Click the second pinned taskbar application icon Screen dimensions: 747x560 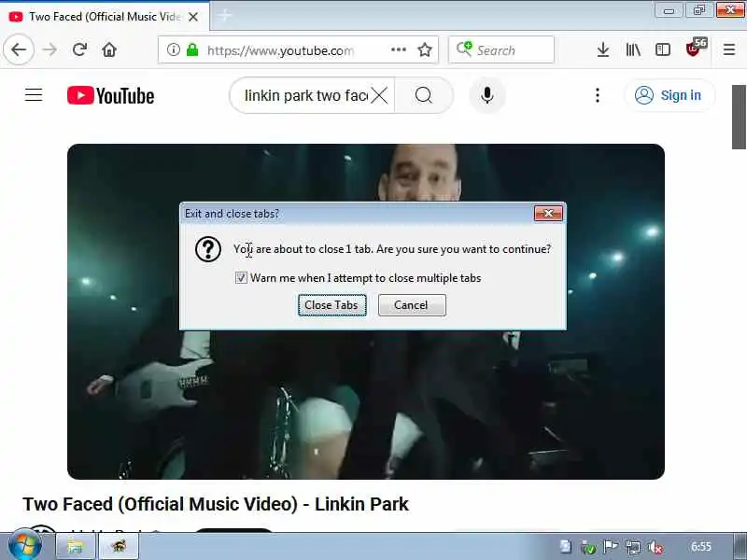(120, 546)
